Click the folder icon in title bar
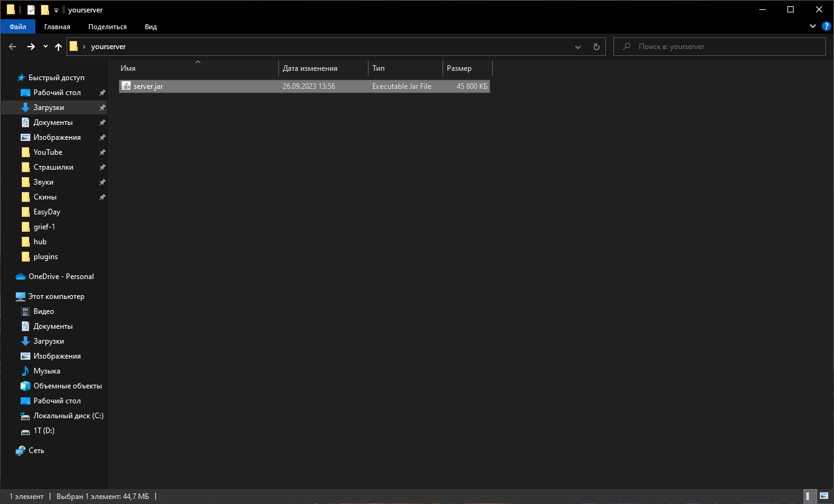Viewport: 834px width, 504px height. [11, 10]
